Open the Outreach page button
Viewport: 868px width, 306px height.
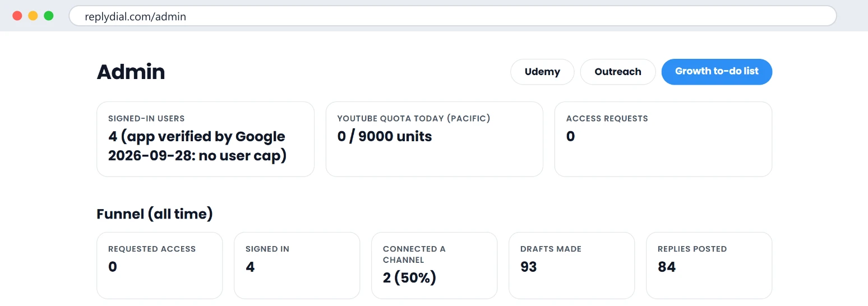tap(618, 72)
